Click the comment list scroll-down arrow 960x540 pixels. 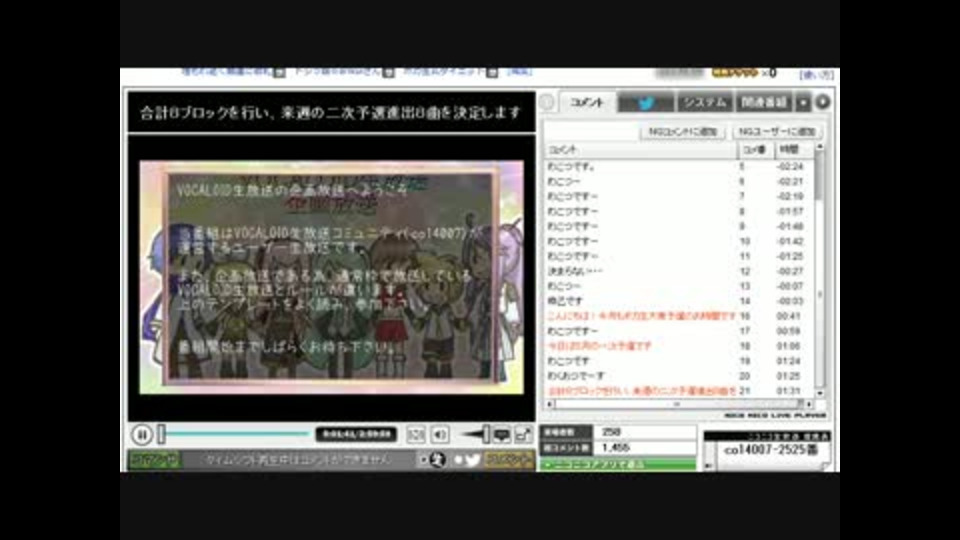(820, 393)
